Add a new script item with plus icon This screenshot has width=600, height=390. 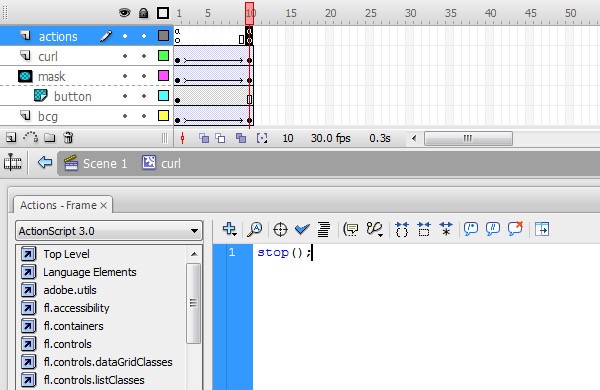tap(229, 229)
